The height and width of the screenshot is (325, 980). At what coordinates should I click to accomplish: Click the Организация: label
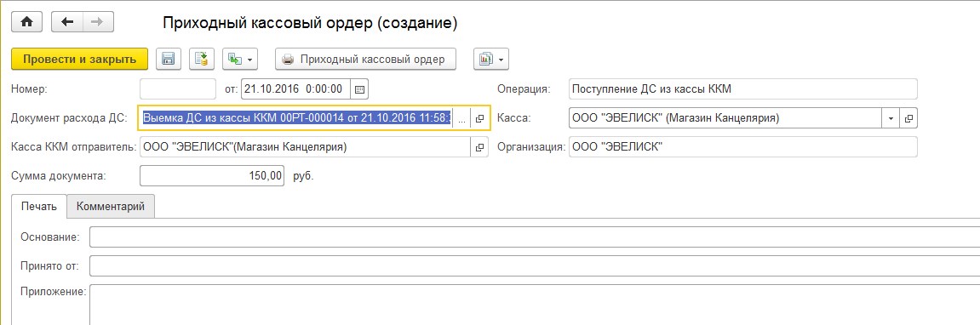click(x=531, y=147)
